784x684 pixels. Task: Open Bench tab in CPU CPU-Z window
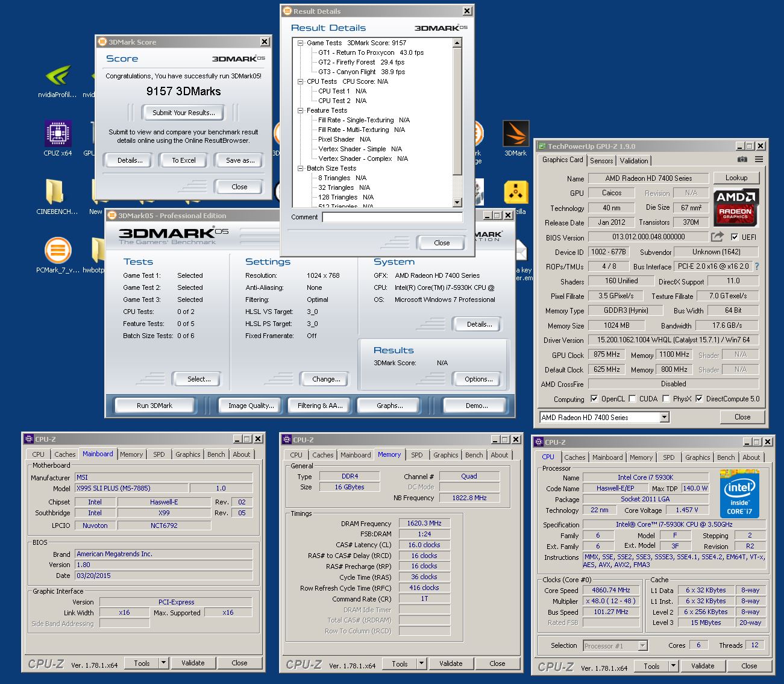pos(726,457)
